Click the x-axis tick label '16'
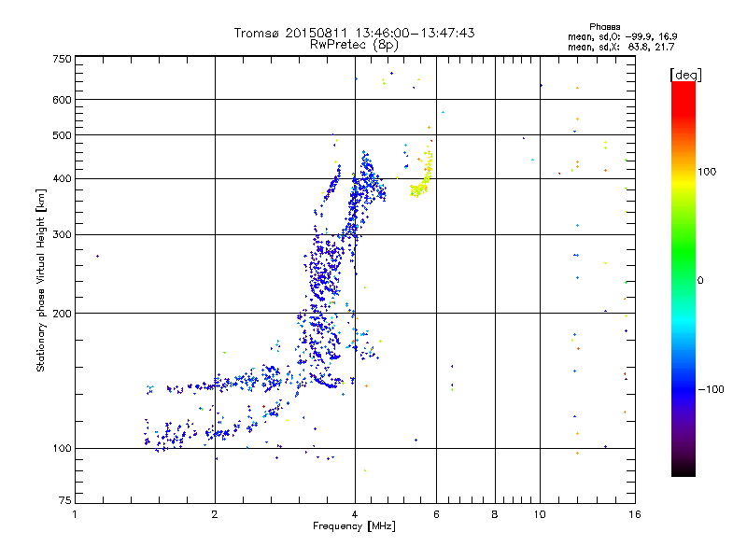 tap(635, 514)
